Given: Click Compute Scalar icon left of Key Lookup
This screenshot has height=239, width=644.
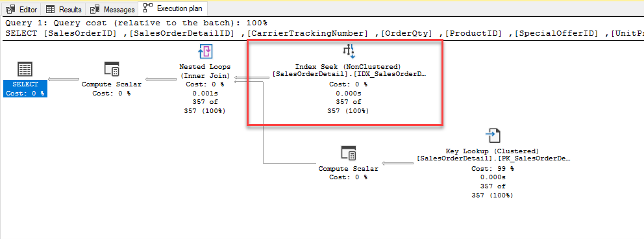Looking at the screenshot, I should pos(348,153).
